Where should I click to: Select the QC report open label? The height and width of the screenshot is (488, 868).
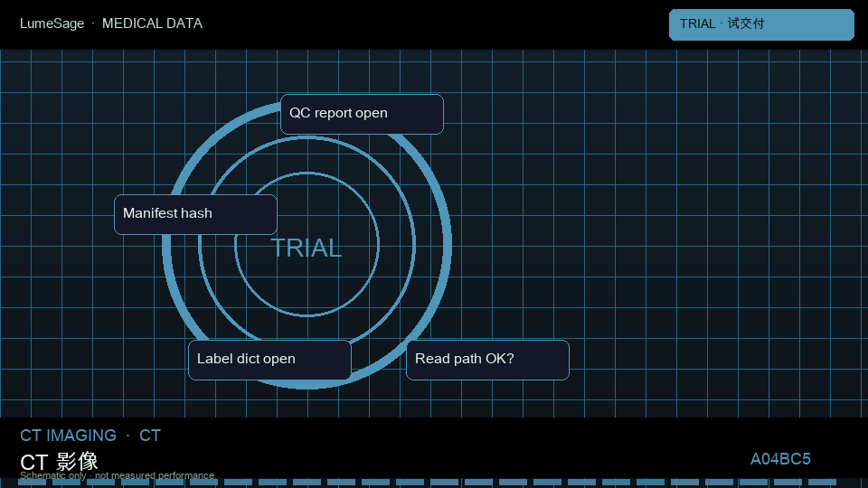tap(362, 114)
